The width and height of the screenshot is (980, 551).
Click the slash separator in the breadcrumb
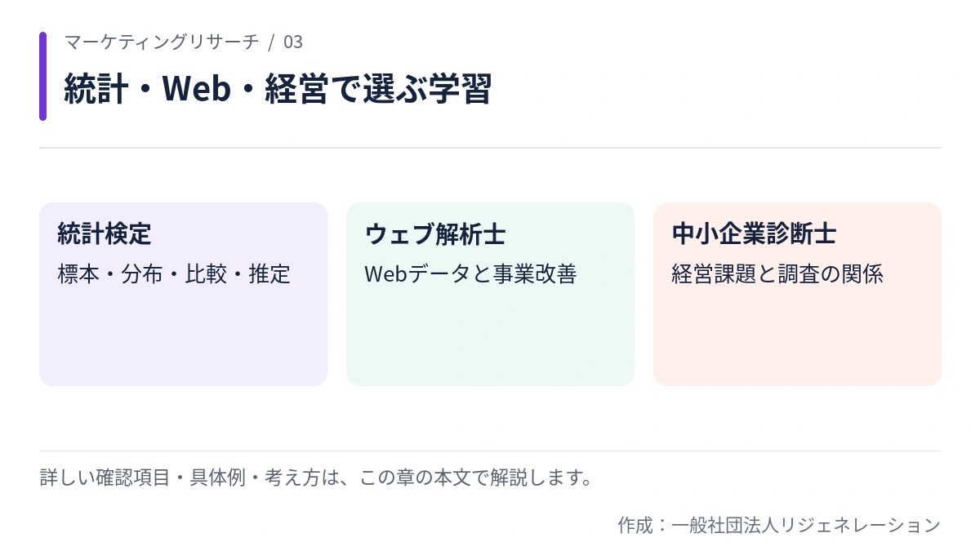271,42
